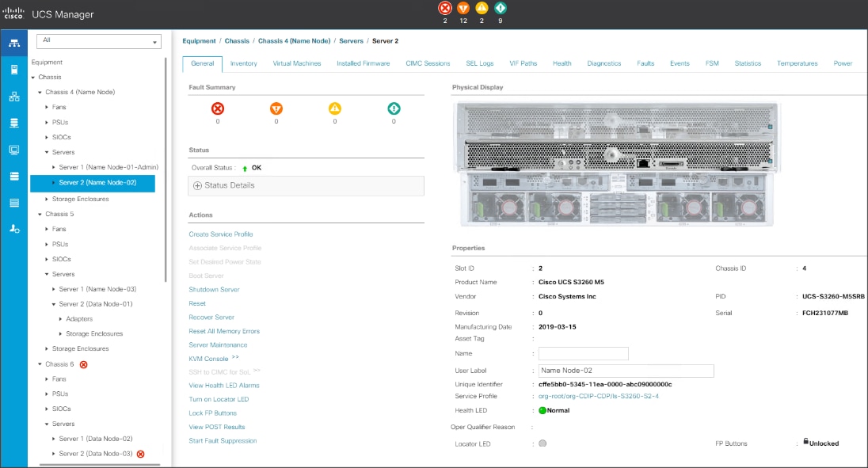Click Turn on Locator LED
This screenshot has height=468, width=868.
pos(219,399)
